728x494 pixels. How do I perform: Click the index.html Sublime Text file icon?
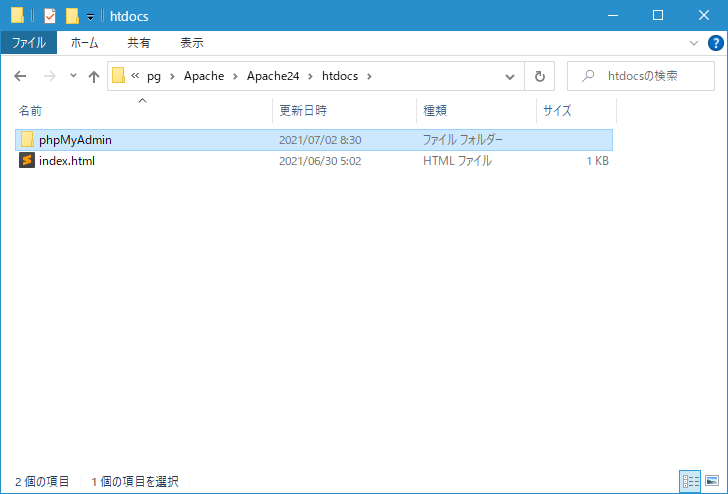click(x=27, y=161)
